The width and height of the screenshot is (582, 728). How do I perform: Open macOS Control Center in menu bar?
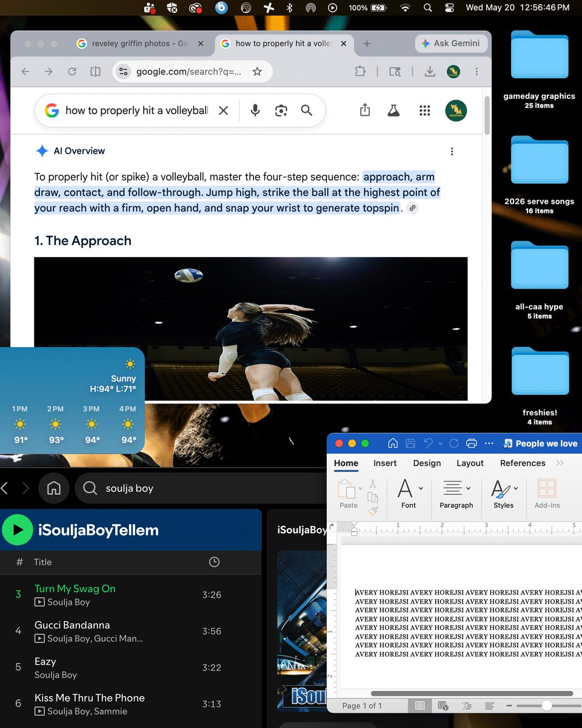449,7
